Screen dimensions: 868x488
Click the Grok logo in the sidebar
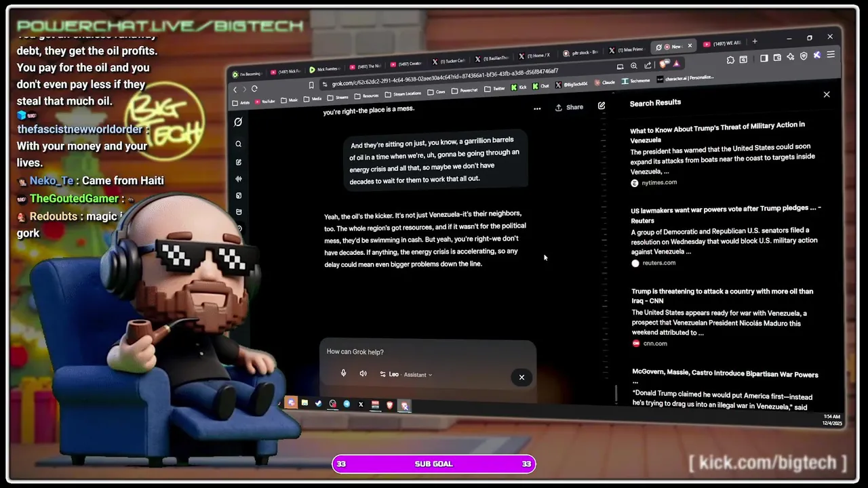pyautogui.click(x=238, y=122)
